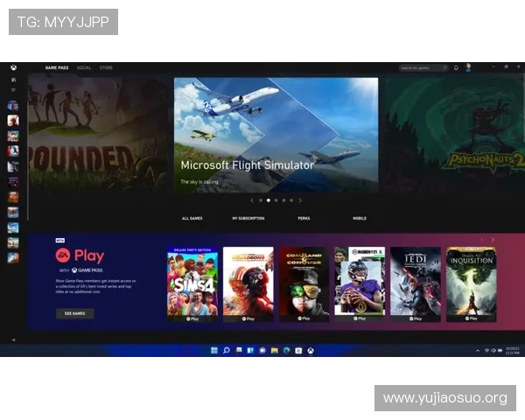The height and width of the screenshot is (420, 525).
Task: Open the My Subscription link
Action: point(248,218)
